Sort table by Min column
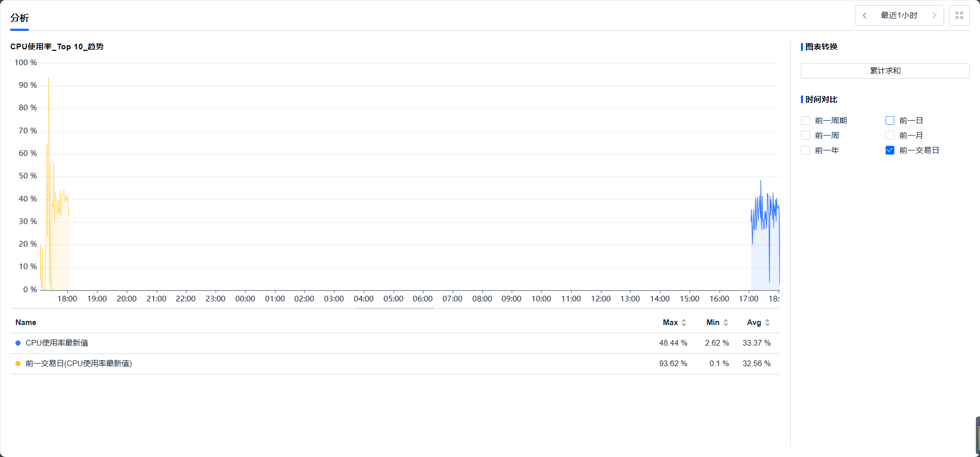Screen dimensions: 980x457 (x=726, y=322)
